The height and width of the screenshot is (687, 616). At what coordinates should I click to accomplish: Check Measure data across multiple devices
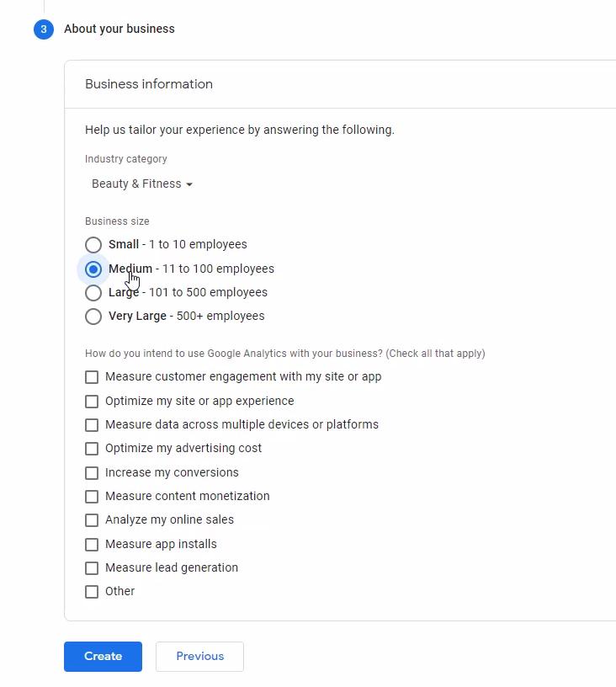(x=92, y=425)
